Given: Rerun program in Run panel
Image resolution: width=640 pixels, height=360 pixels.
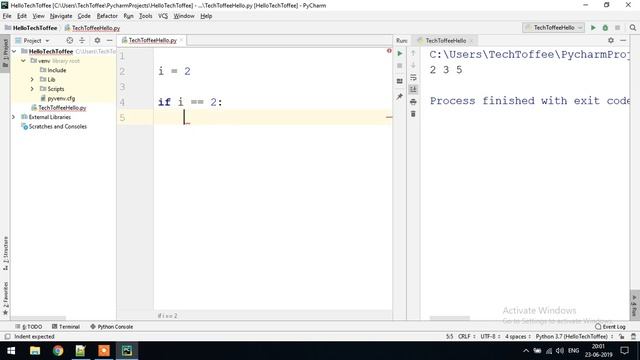Looking at the screenshot, I should (x=400, y=53).
